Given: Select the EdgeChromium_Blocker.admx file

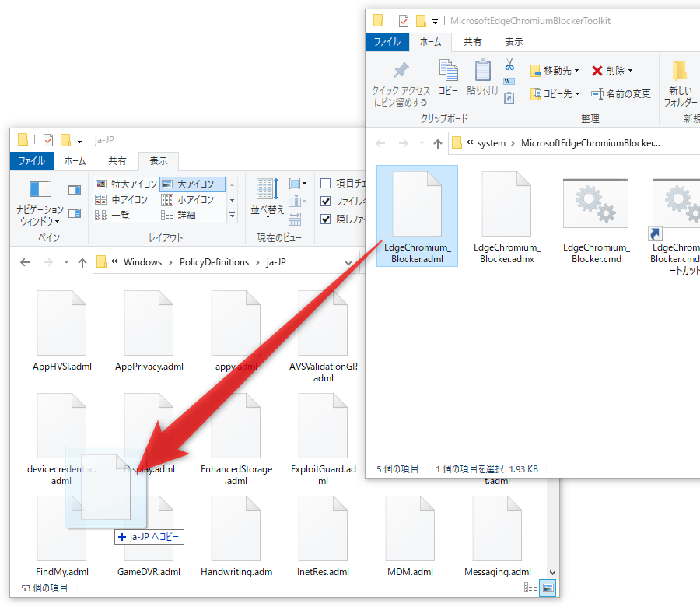Looking at the screenshot, I should coord(506,216).
